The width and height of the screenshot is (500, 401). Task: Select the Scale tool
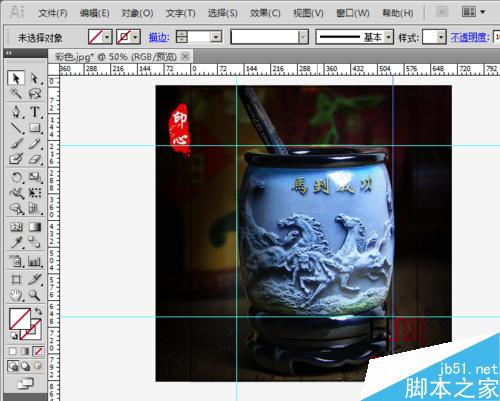point(35,177)
